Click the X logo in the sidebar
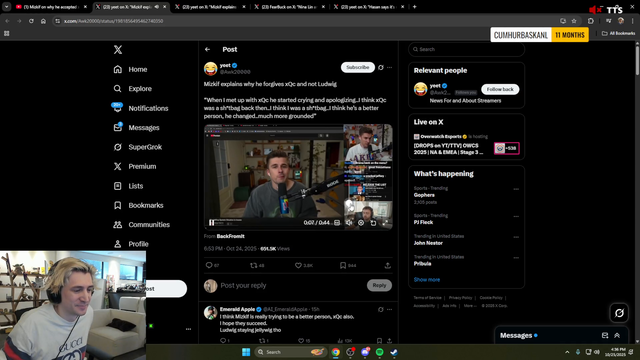The height and width of the screenshot is (360, 640). click(118, 49)
